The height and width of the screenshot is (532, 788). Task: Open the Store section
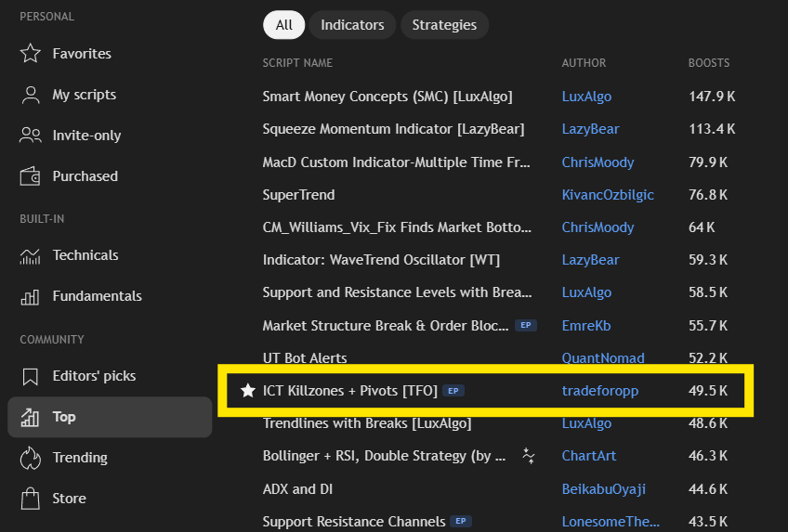point(70,499)
